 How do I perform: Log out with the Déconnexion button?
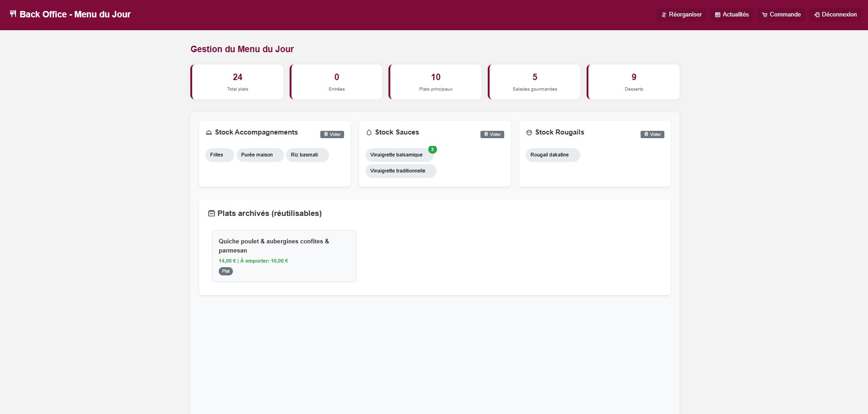pyautogui.click(x=835, y=15)
